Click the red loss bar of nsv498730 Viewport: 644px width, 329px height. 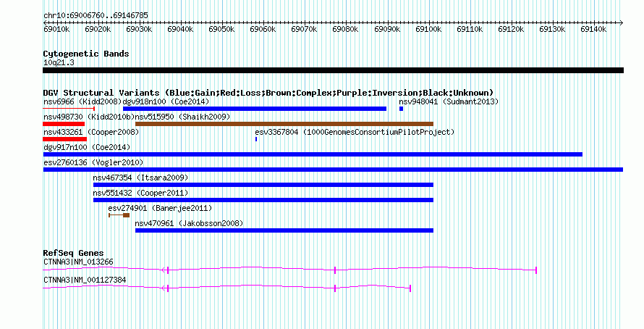[x=64, y=124]
